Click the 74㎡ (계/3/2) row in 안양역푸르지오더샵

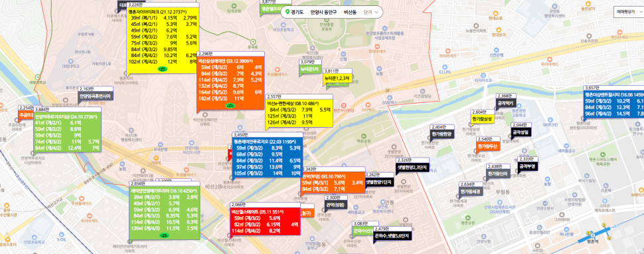(67, 141)
